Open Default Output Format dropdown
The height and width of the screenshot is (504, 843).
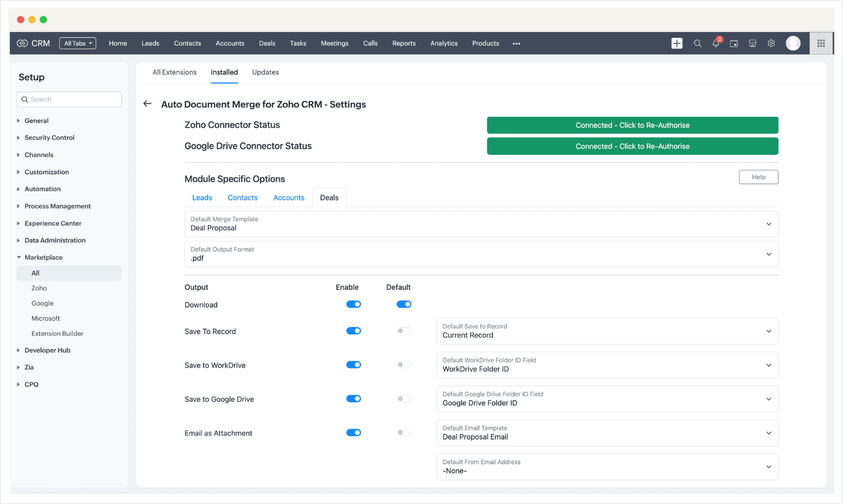481,254
